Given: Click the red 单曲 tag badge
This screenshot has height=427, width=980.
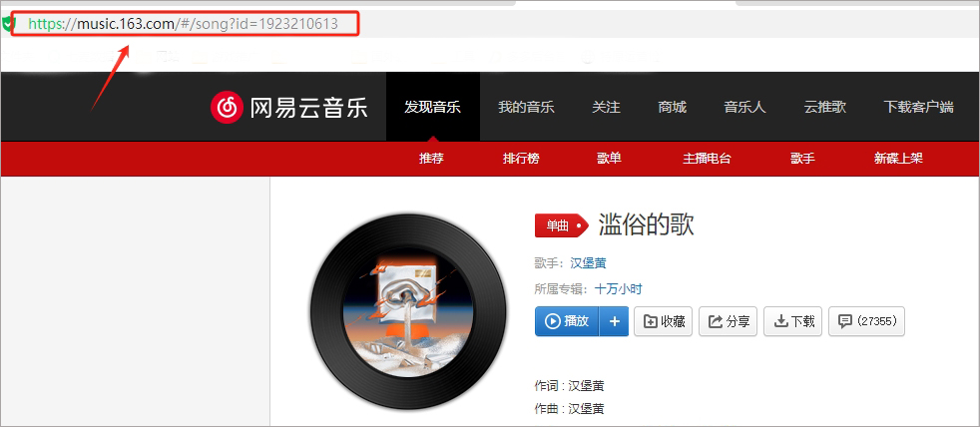Looking at the screenshot, I should (562, 225).
